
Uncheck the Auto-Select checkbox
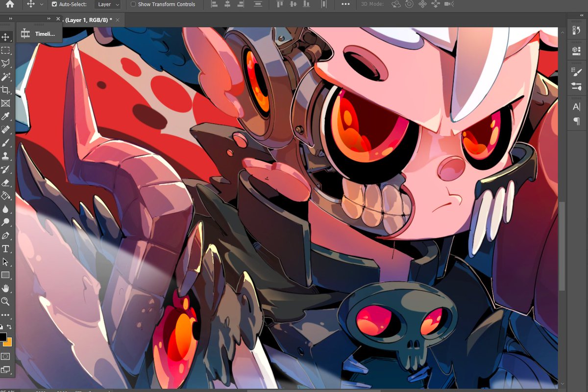tap(54, 4)
